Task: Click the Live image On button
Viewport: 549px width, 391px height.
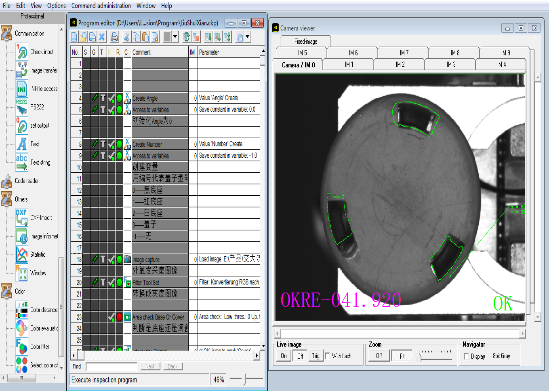Action: [x=284, y=356]
